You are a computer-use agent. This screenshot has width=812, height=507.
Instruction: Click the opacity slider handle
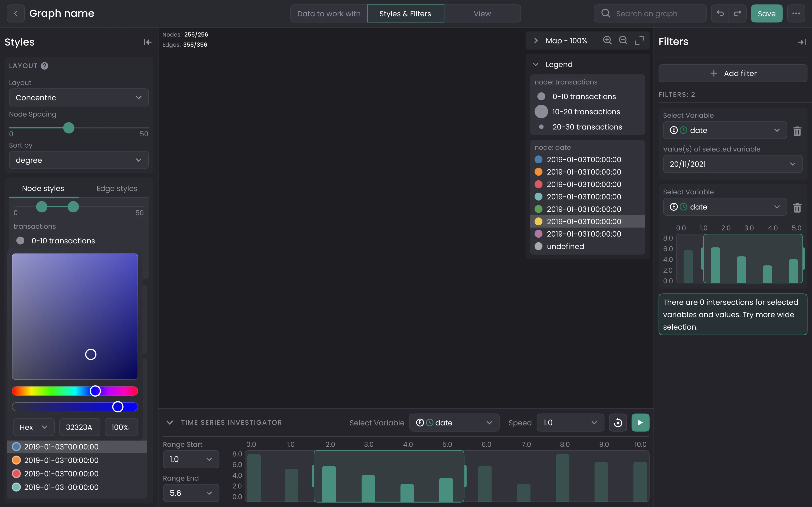118,407
